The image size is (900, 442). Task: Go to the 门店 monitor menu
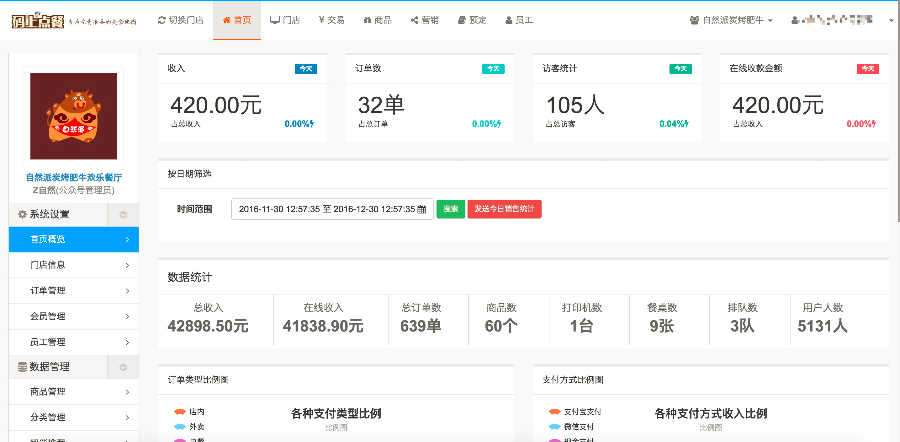[x=275, y=20]
